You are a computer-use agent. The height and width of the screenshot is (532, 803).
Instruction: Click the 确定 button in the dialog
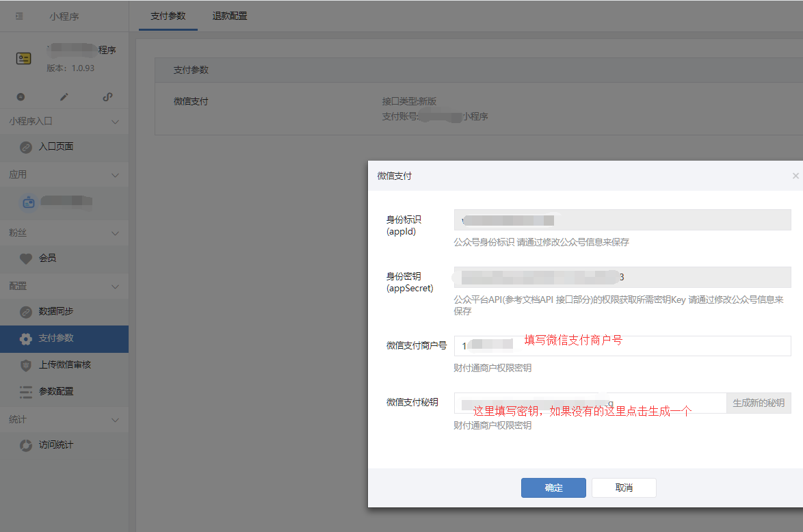[x=553, y=488]
